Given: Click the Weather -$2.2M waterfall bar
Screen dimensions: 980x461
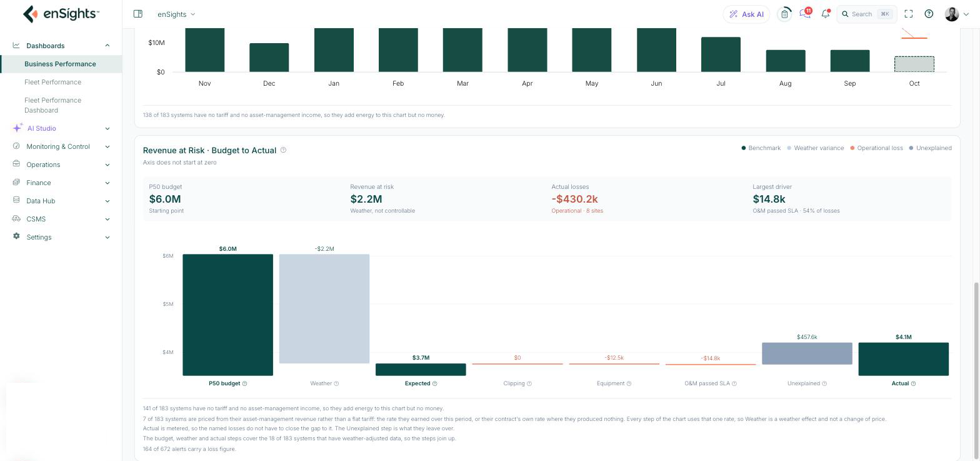Looking at the screenshot, I should tap(324, 308).
